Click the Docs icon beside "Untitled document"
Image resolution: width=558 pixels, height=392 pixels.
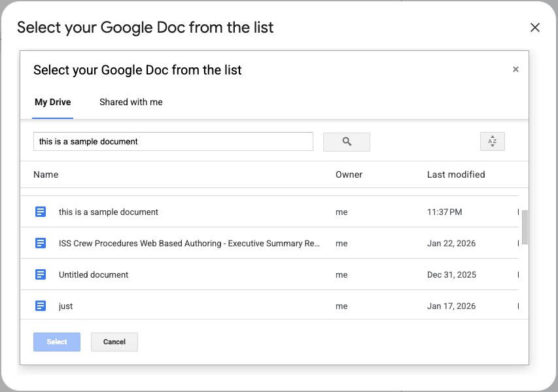click(41, 274)
